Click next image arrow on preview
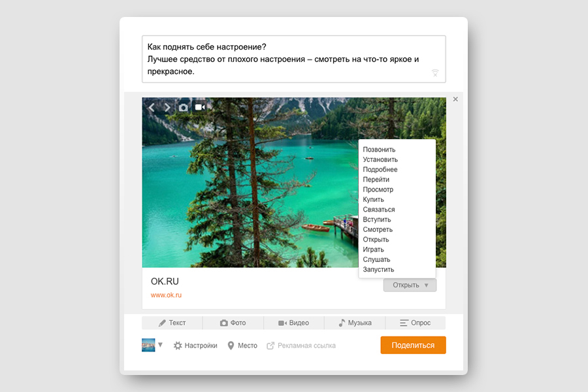The width and height of the screenshot is (588, 392). (x=167, y=108)
